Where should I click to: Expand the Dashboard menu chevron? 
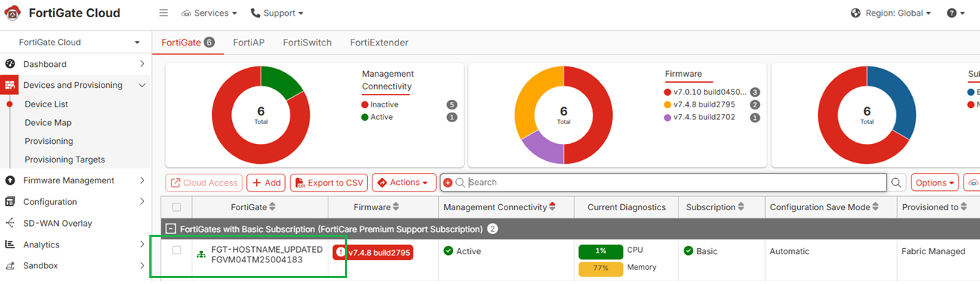(142, 64)
